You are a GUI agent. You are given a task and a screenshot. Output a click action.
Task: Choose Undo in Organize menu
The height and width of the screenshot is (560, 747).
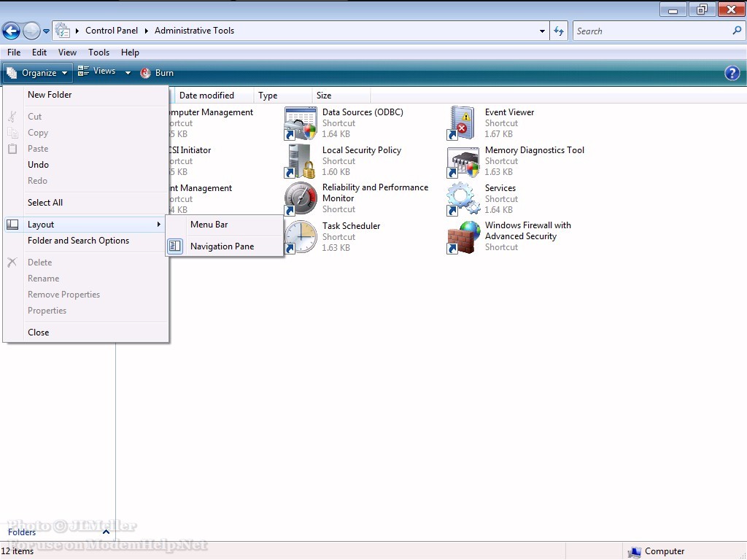[86, 165]
